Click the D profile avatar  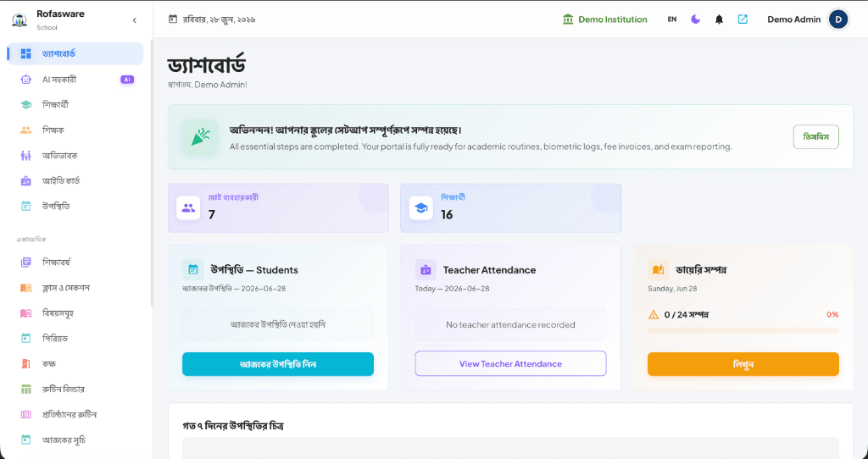(x=838, y=19)
